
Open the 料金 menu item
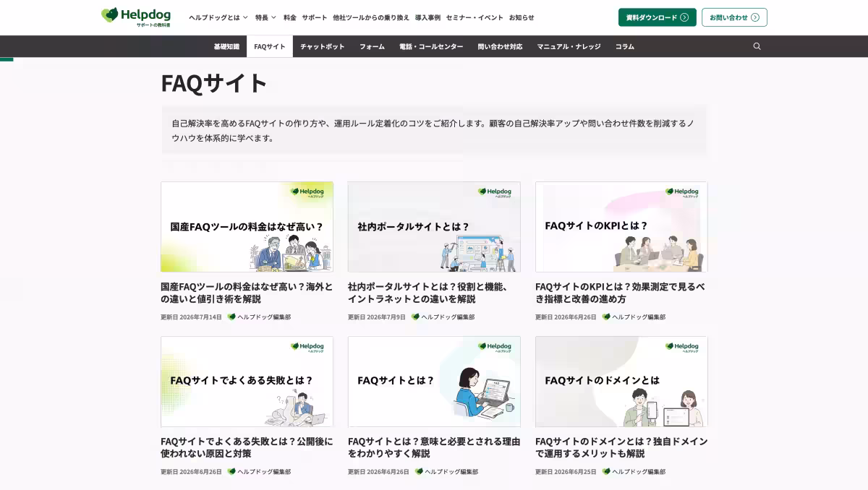click(290, 17)
